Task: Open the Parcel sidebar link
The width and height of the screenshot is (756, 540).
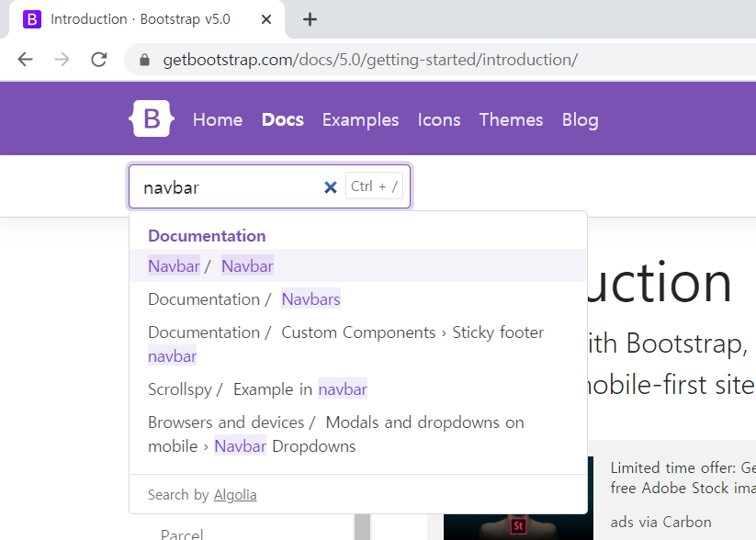Action: (182, 534)
